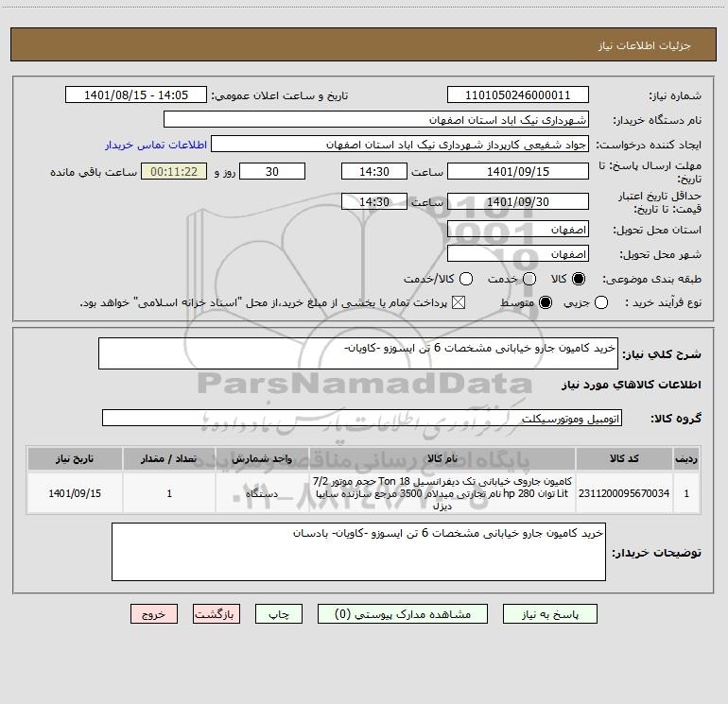This screenshot has height=704, width=728.
Task: Click the کد کالا column header
Action: (x=624, y=458)
